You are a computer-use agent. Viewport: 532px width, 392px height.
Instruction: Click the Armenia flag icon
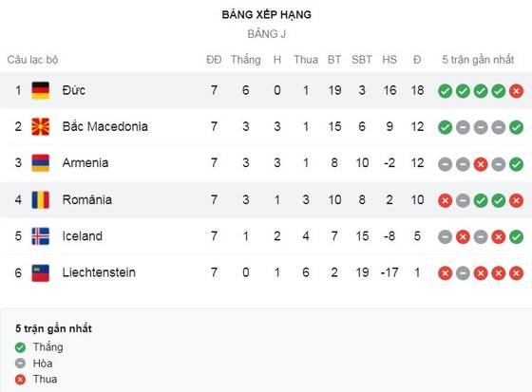point(40,163)
